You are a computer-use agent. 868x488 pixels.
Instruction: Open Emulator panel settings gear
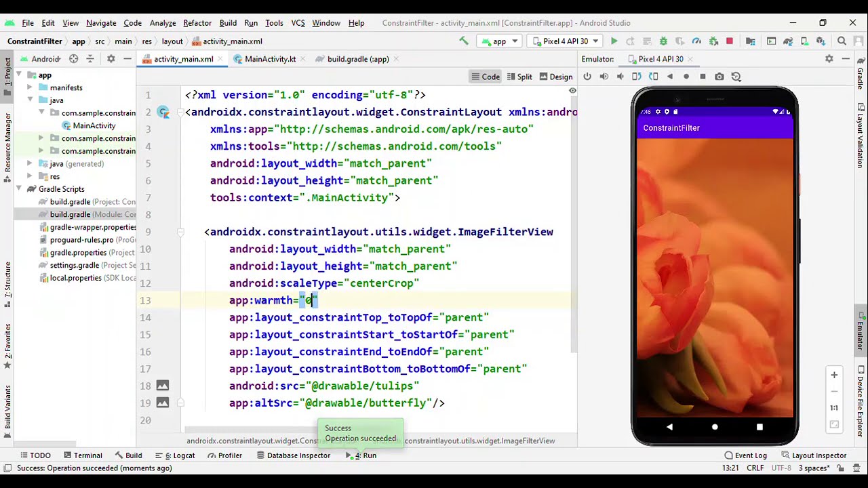tap(829, 59)
